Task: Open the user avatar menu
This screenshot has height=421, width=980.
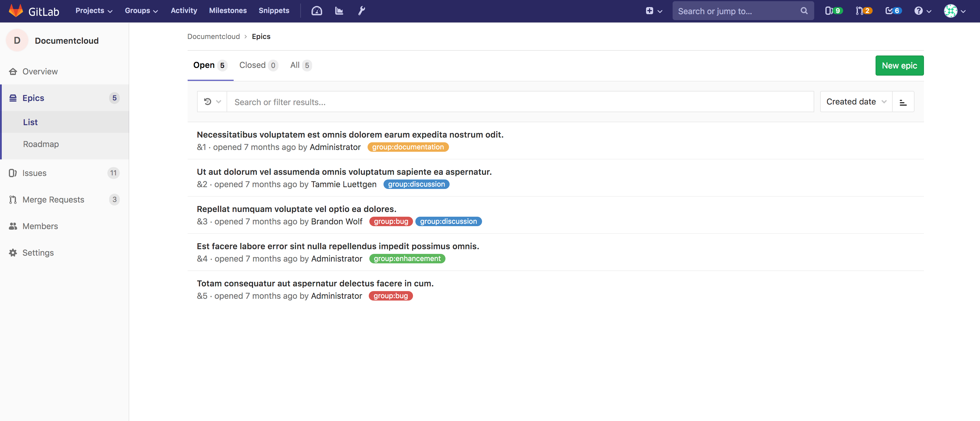Action: tap(955, 11)
